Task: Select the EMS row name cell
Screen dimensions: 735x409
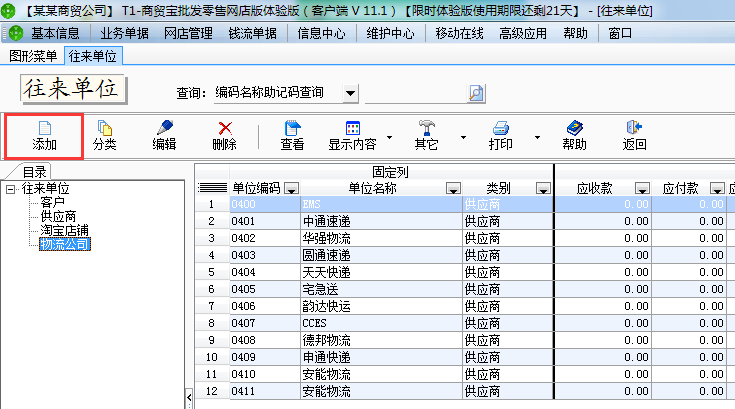Action: (x=381, y=204)
